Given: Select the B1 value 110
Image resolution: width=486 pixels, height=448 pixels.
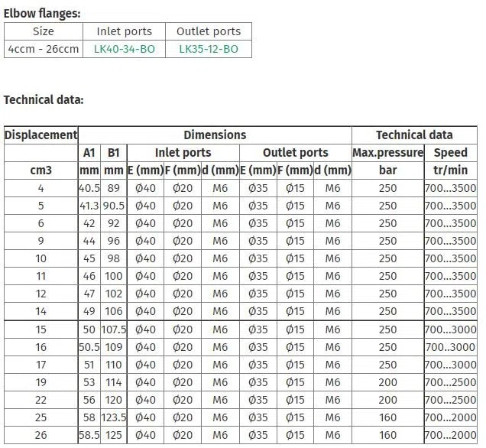Looking at the screenshot, I should [113, 365].
